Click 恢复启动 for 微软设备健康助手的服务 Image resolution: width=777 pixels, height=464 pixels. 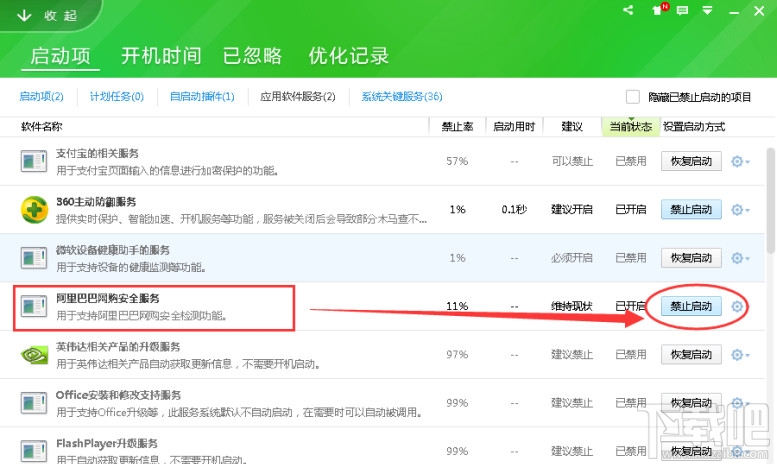click(x=691, y=258)
